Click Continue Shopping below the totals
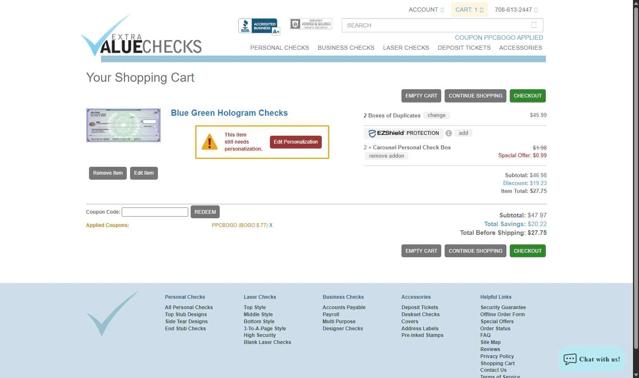The width and height of the screenshot is (639, 378). (475, 251)
